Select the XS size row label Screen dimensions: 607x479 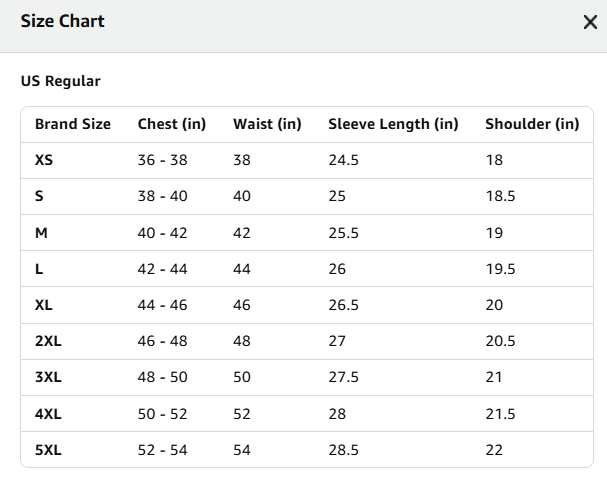pyautogui.click(x=44, y=160)
